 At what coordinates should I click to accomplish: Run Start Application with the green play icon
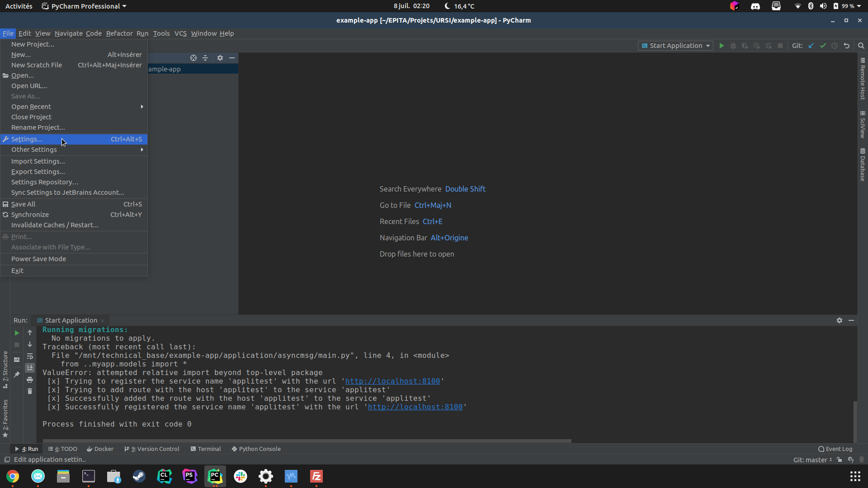point(722,46)
